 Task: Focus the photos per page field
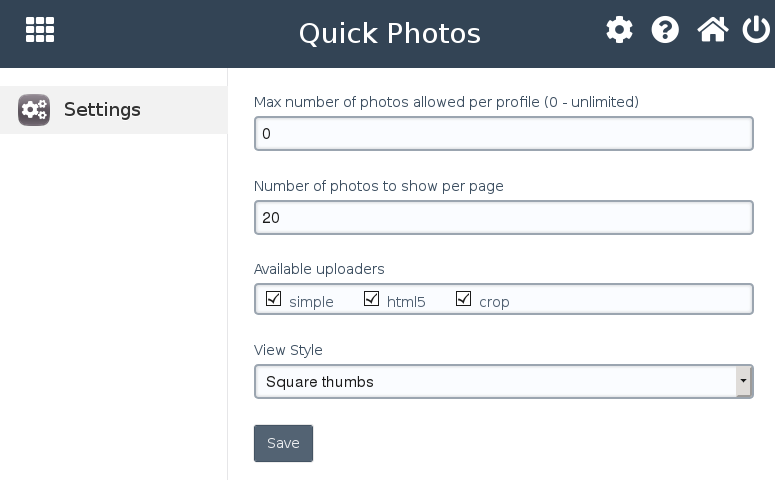(503, 218)
